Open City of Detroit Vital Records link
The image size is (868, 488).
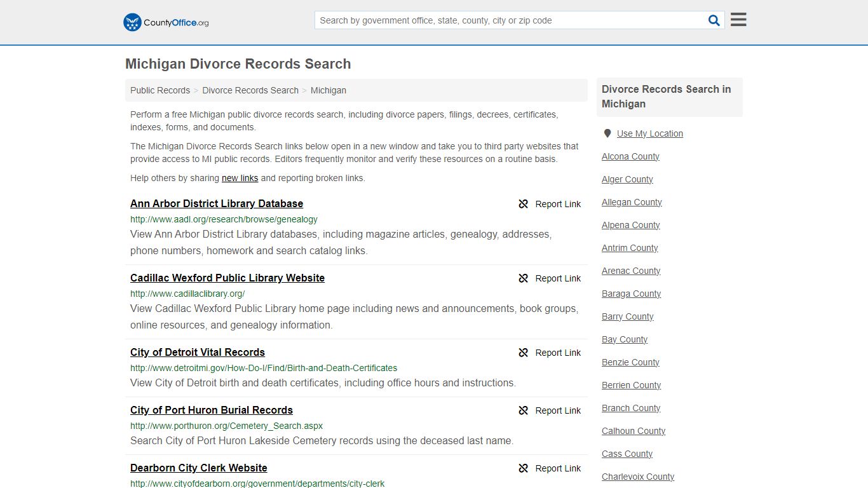click(198, 352)
